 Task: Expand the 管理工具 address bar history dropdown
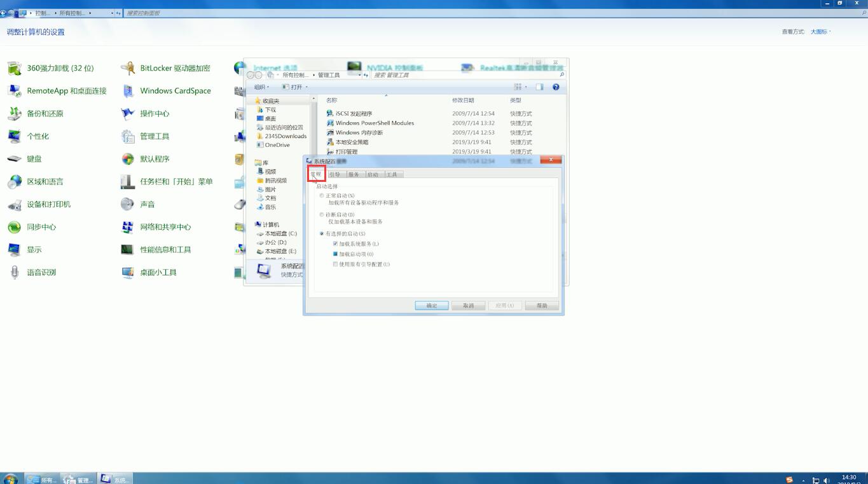pyautogui.click(x=359, y=75)
